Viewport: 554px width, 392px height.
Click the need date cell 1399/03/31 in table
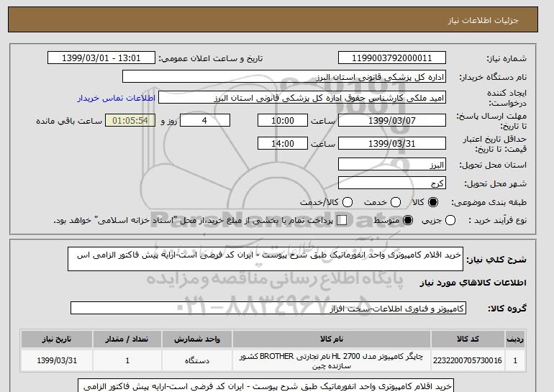(57, 360)
